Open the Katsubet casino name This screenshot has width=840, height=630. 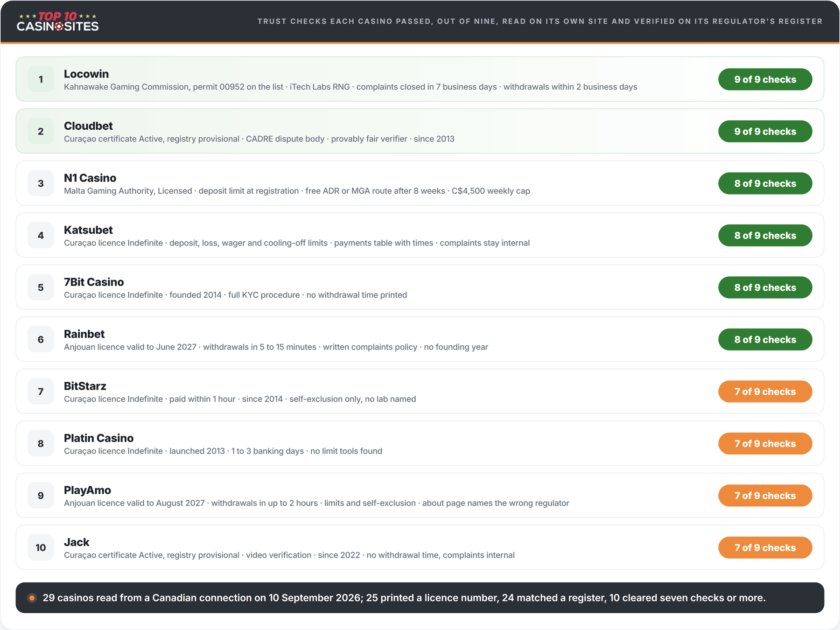[x=88, y=230]
